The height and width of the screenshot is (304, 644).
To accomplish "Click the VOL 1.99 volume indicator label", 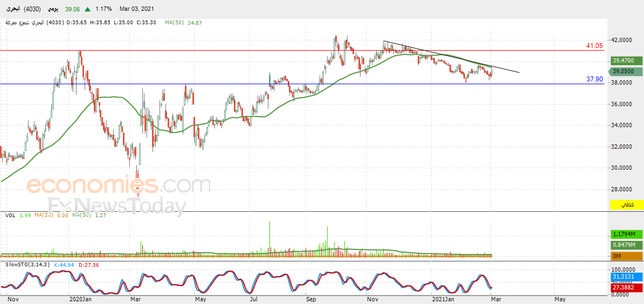I will pos(17,215).
